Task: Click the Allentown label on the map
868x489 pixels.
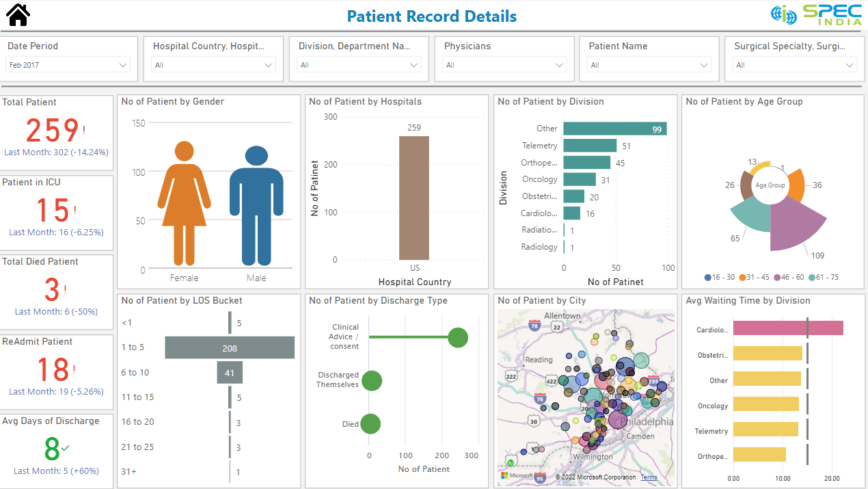Action: (562, 316)
